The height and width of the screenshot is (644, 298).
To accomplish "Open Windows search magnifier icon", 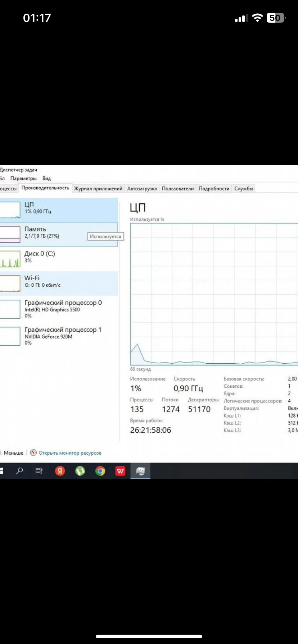I will (19, 471).
